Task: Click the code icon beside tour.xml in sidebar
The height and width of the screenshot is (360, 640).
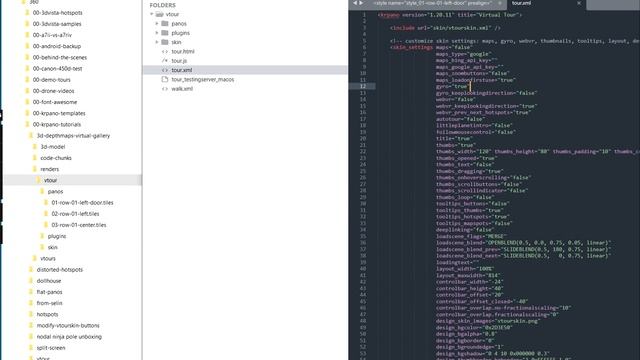Action: click(165, 70)
